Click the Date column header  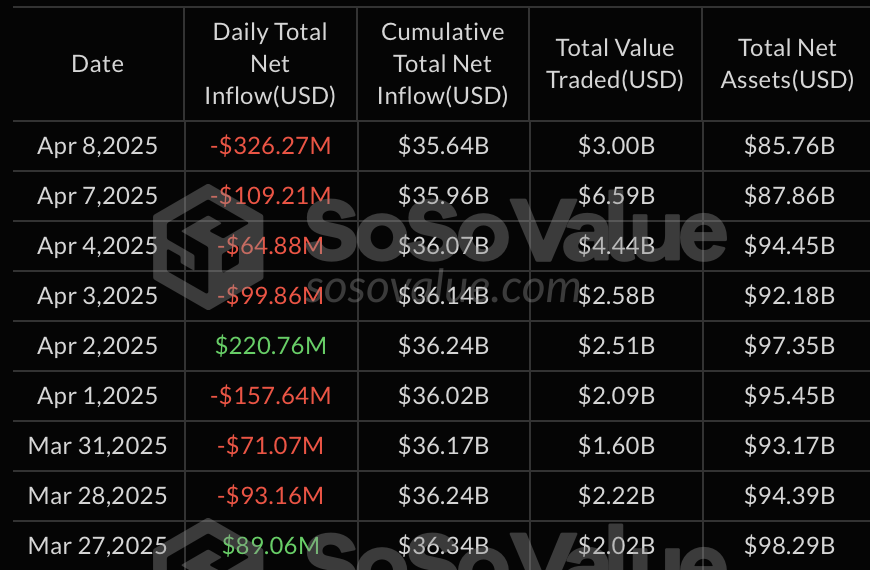[x=98, y=64]
